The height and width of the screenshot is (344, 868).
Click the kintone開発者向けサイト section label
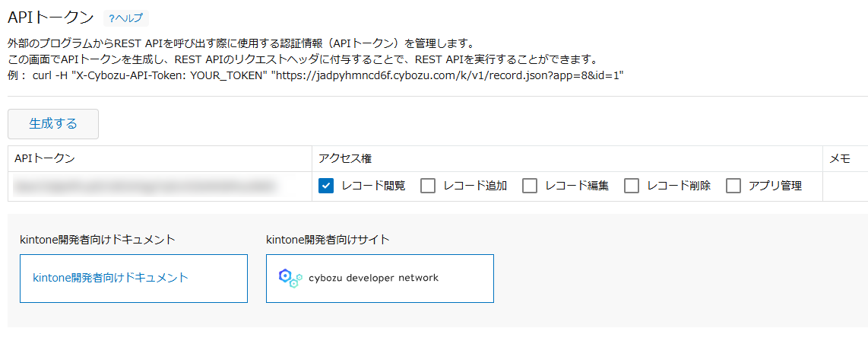tap(328, 240)
